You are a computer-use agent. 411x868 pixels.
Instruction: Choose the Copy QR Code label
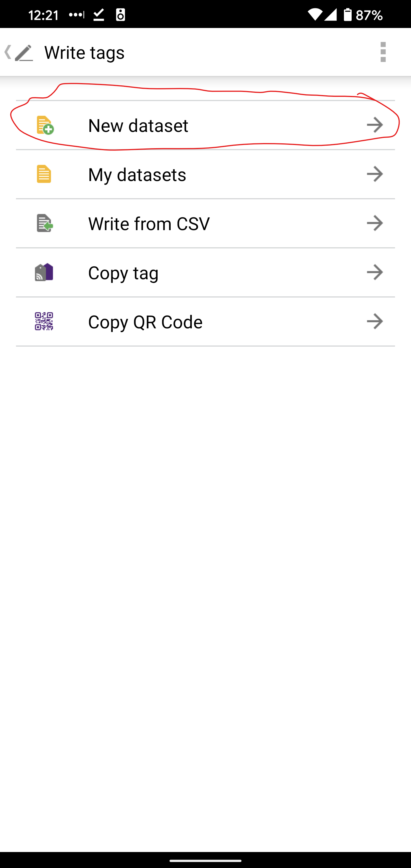click(145, 322)
